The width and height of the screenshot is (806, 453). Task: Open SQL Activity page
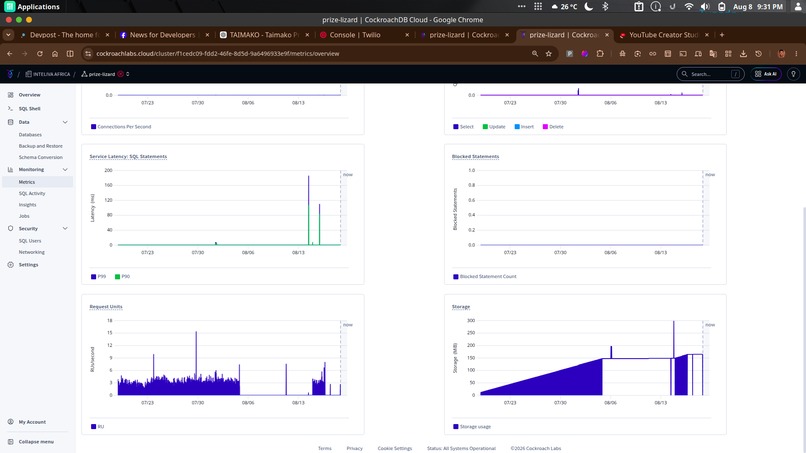click(x=32, y=193)
